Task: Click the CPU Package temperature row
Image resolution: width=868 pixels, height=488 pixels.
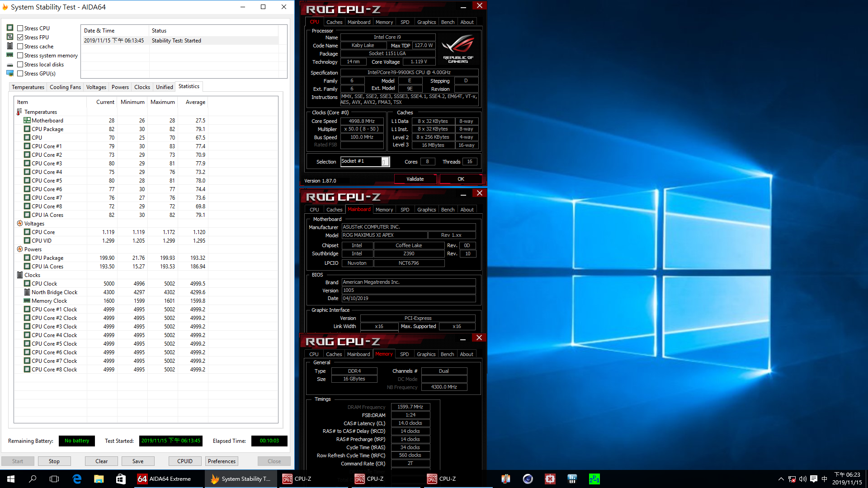Action: click(146, 129)
